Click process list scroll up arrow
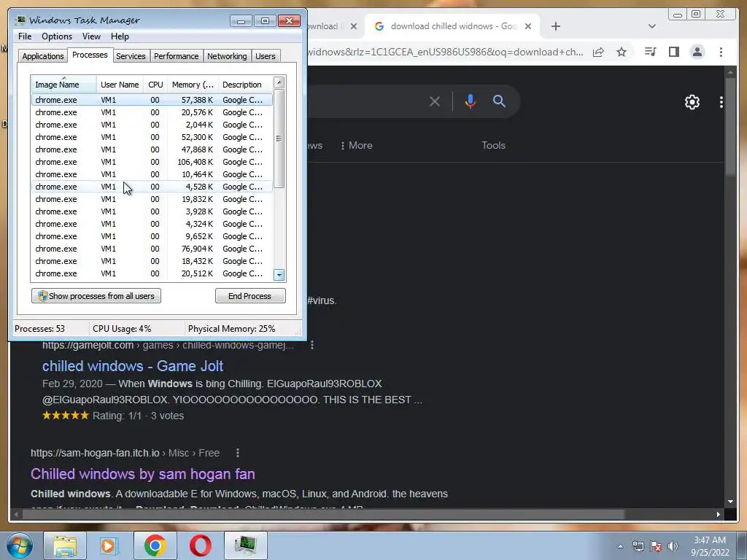This screenshot has width=747, height=560. (x=279, y=82)
